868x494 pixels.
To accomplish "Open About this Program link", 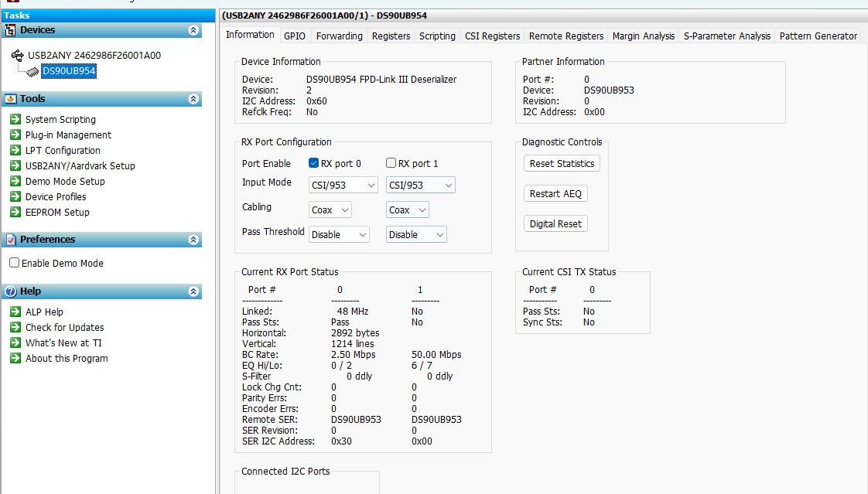I will point(67,359).
